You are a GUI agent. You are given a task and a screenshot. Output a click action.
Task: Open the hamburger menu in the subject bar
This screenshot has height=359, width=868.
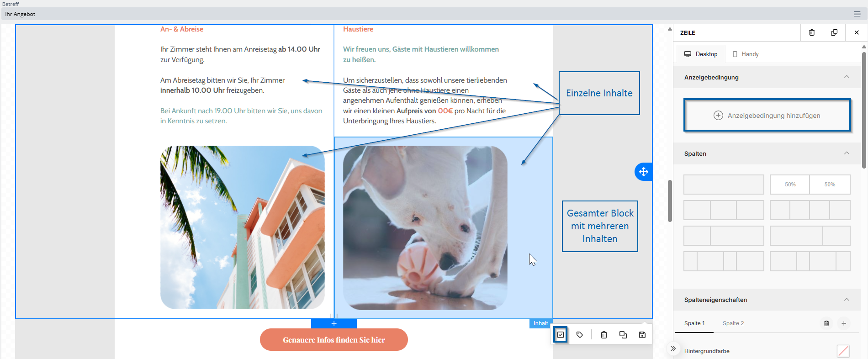pyautogui.click(x=857, y=14)
